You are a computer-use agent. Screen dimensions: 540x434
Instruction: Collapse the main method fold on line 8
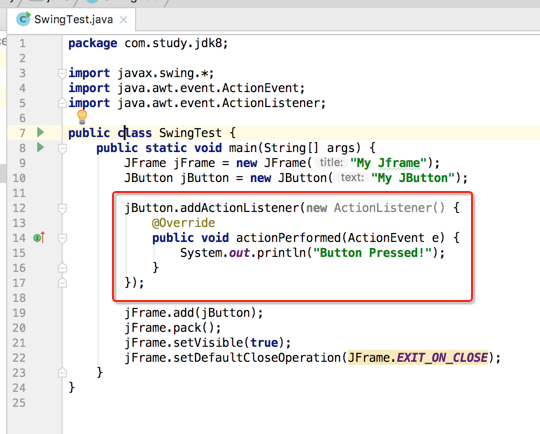(62, 148)
